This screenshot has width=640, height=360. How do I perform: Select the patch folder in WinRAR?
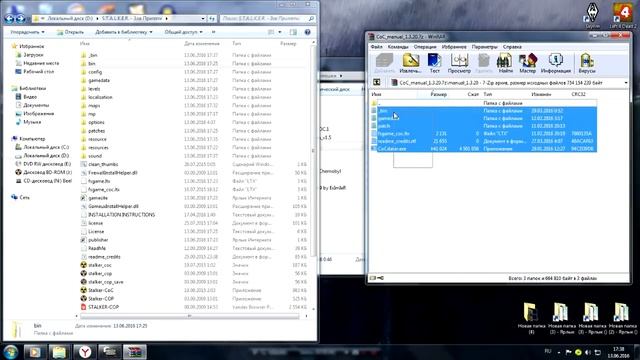pos(484,126)
